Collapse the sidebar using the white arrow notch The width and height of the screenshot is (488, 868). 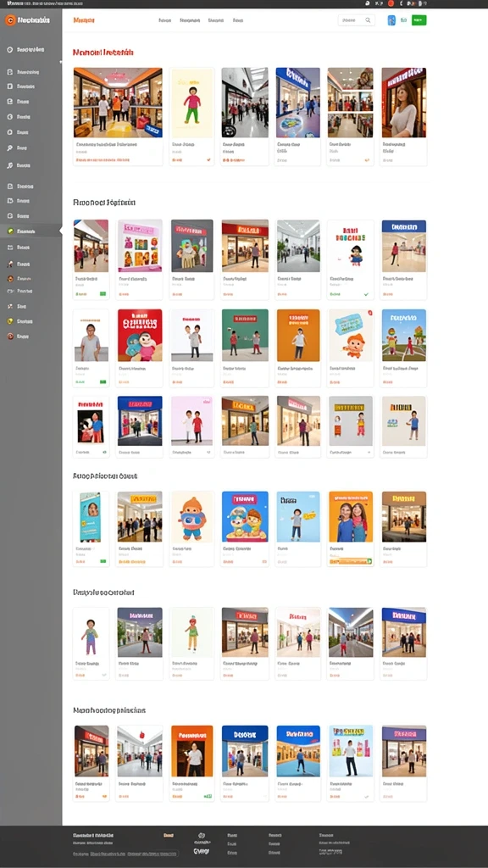(x=60, y=231)
